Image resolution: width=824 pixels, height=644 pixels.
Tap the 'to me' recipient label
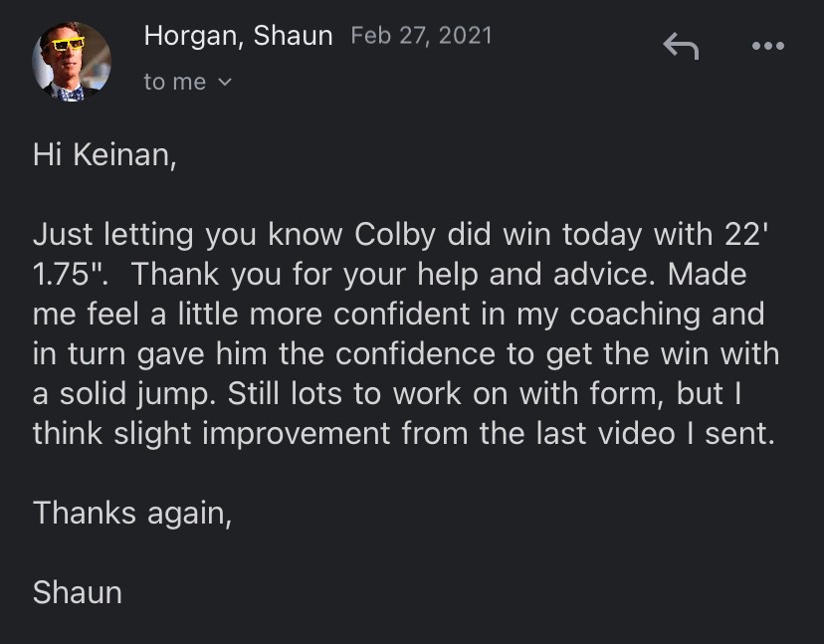174,82
